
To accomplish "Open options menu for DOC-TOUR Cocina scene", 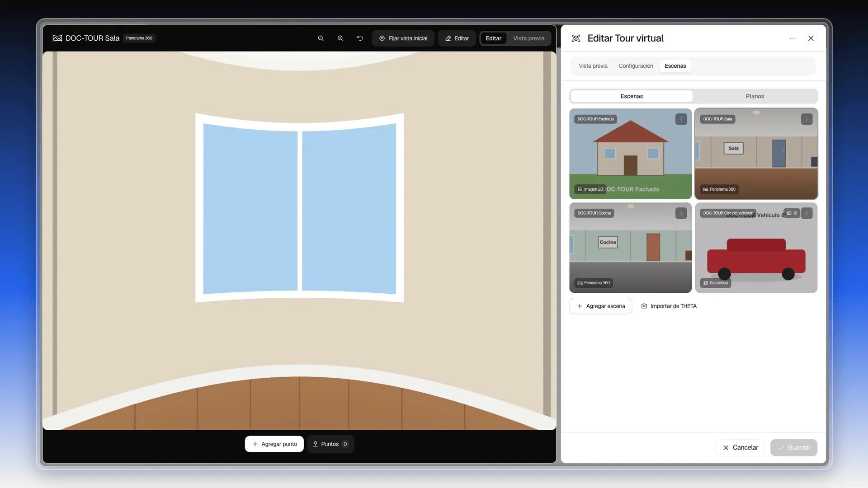I will [681, 213].
